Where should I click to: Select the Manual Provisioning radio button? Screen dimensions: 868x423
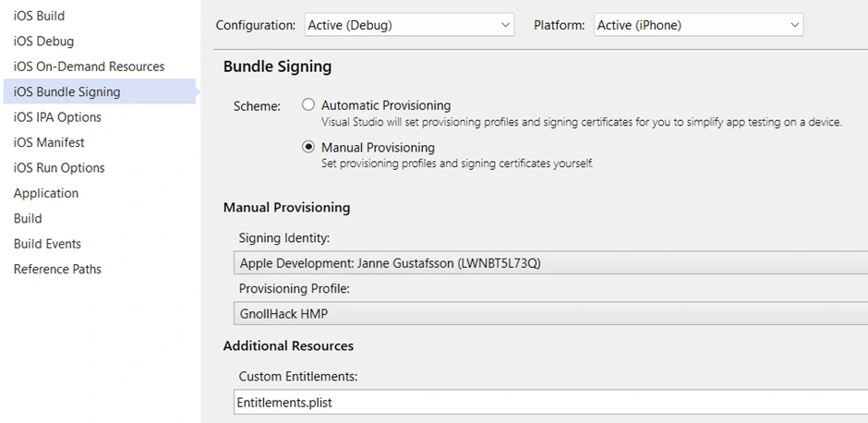307,147
